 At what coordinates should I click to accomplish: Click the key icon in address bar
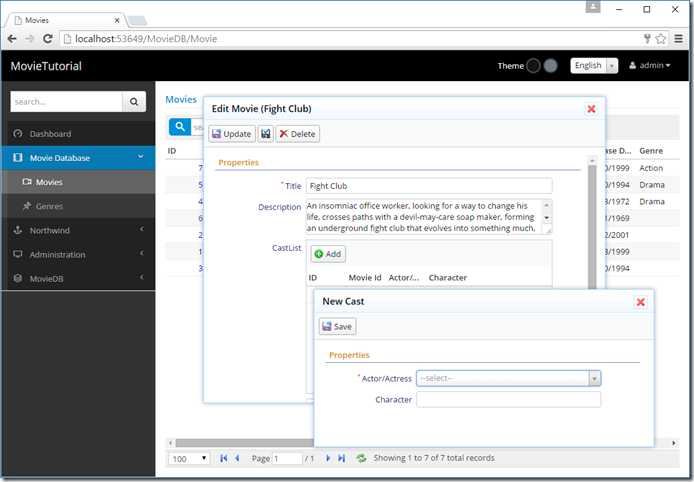[647, 39]
